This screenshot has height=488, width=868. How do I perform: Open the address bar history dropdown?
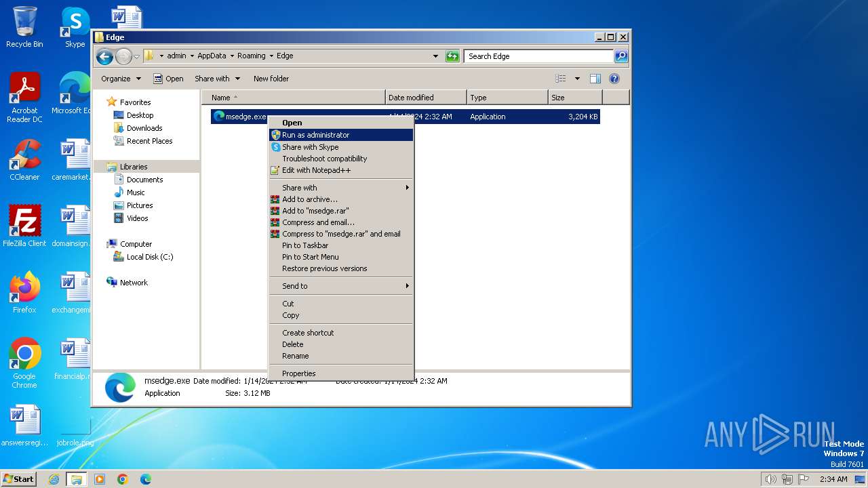(435, 56)
